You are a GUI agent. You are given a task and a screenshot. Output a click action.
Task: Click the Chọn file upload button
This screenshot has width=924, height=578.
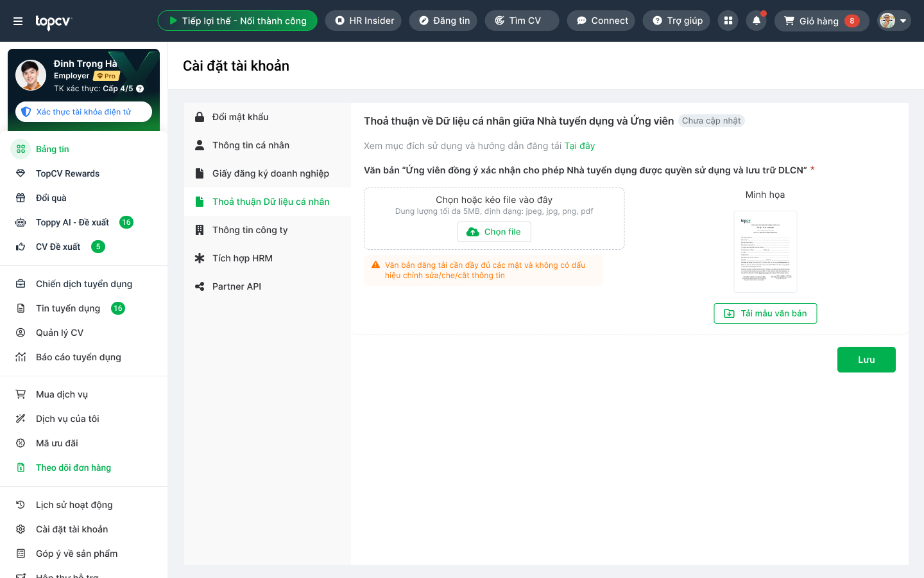[x=494, y=232]
